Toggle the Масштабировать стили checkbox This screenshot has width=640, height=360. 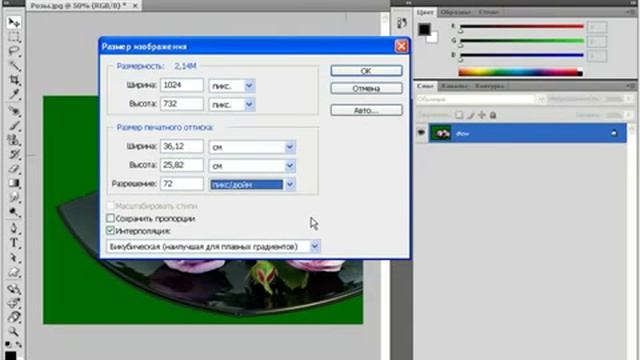point(110,205)
